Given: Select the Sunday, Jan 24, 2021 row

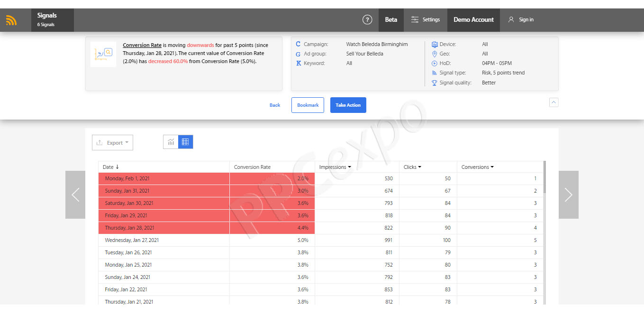Looking at the screenshot, I should coord(321,277).
